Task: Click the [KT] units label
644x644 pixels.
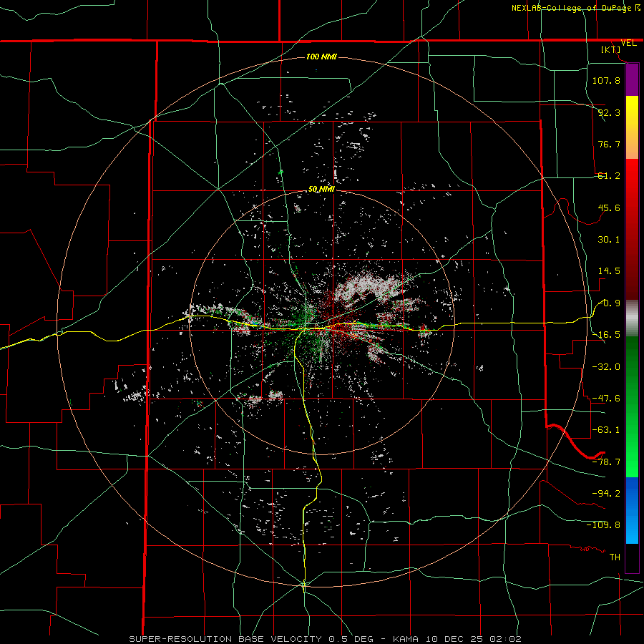Action: point(610,49)
